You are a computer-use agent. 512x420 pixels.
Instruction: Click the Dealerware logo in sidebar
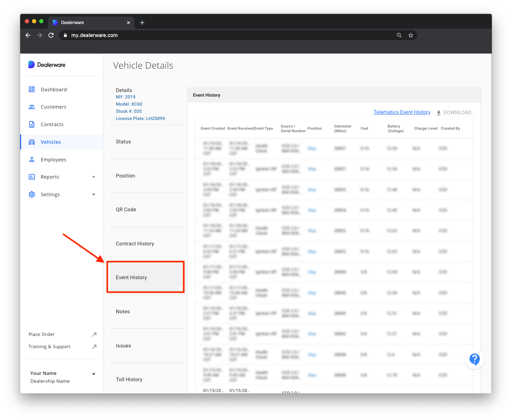[x=47, y=65]
